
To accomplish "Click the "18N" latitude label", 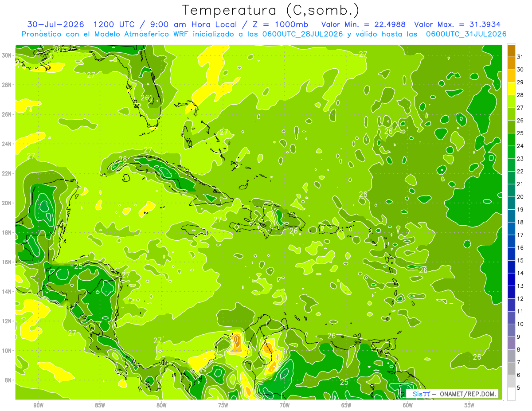I will 7,232.
